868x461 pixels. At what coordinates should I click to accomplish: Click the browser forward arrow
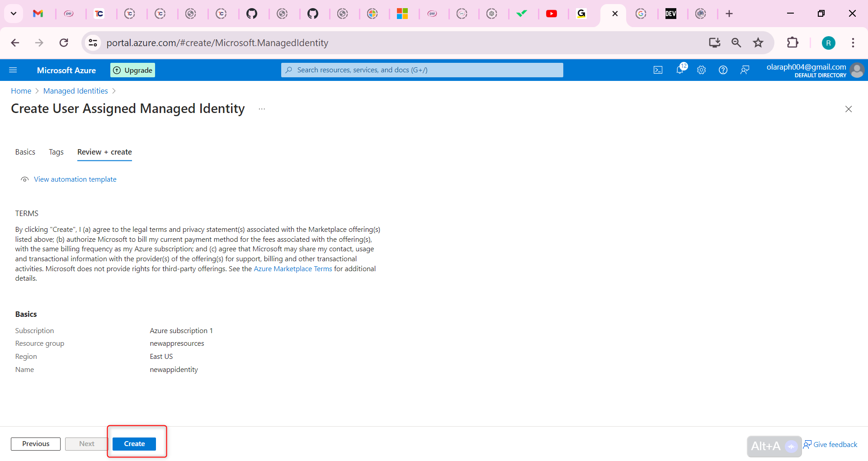(x=39, y=43)
